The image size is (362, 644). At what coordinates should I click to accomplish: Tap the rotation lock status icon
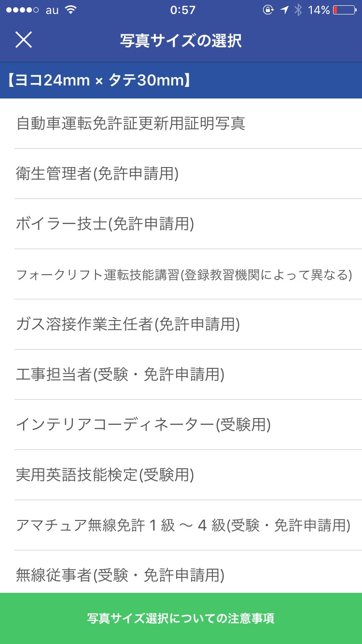268,10
